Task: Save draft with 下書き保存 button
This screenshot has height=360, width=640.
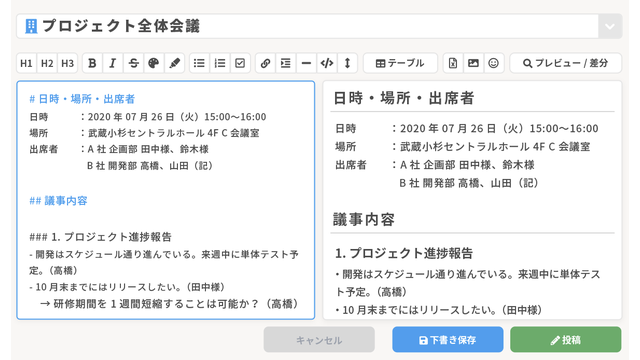Action: pos(448,340)
